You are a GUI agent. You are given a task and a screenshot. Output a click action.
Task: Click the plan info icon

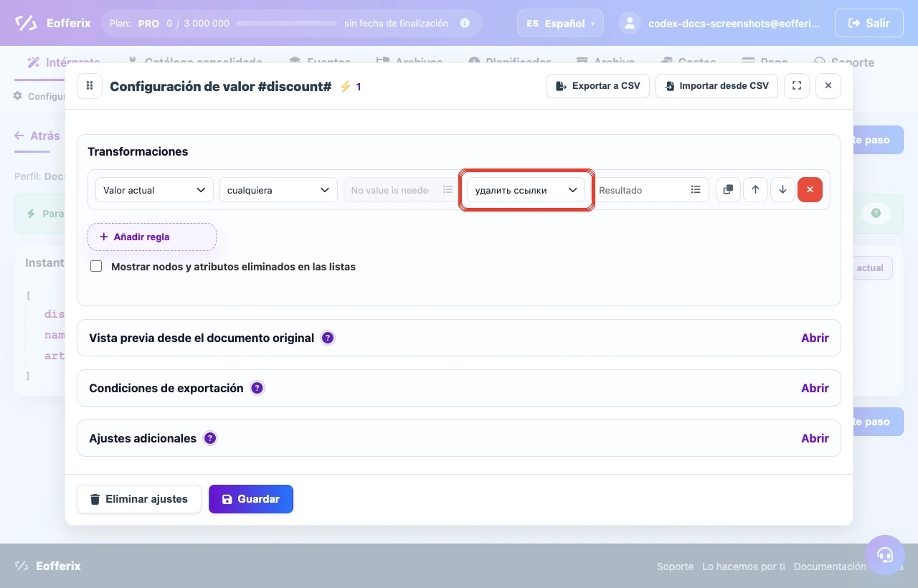(465, 23)
